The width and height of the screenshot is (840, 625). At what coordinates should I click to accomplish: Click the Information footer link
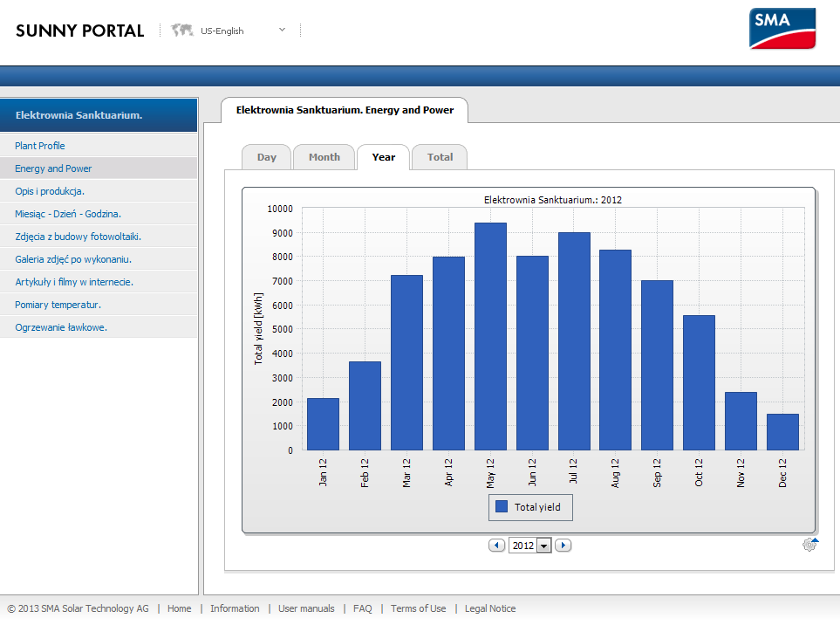235,608
